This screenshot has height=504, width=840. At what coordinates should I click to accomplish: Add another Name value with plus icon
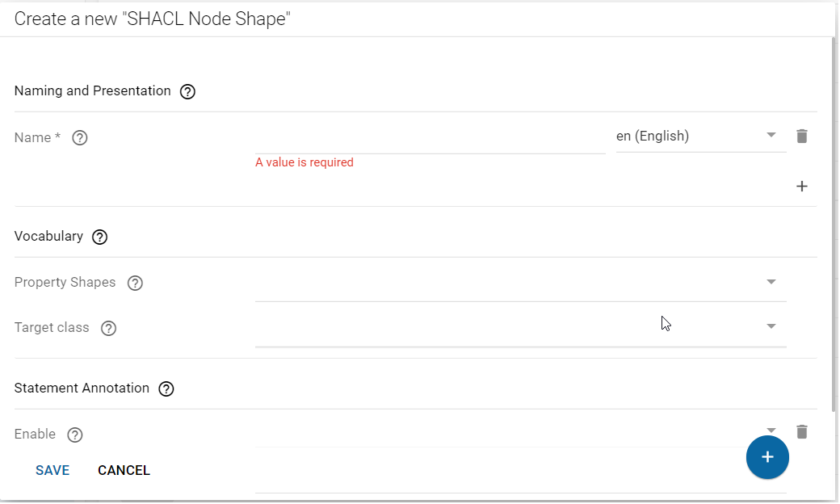click(x=801, y=187)
